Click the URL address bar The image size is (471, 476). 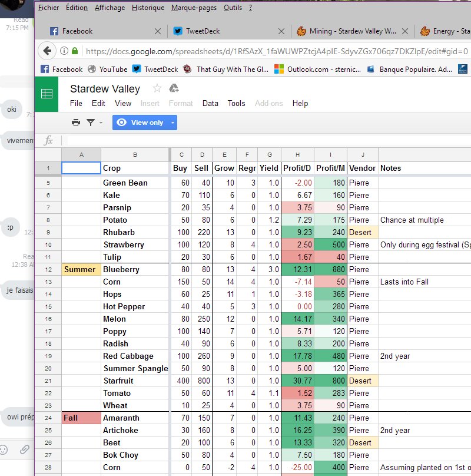(276, 51)
